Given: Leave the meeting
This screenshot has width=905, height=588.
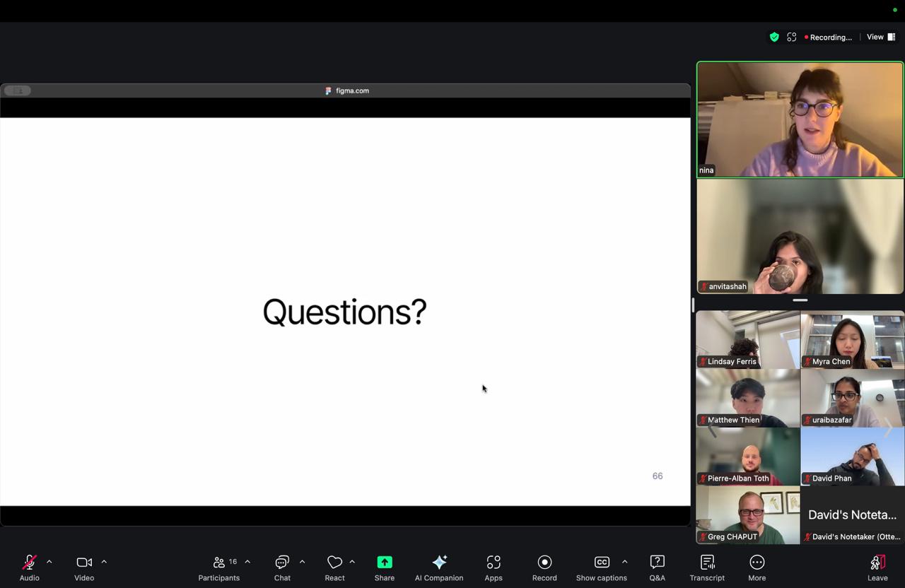Looking at the screenshot, I should 877,563.
